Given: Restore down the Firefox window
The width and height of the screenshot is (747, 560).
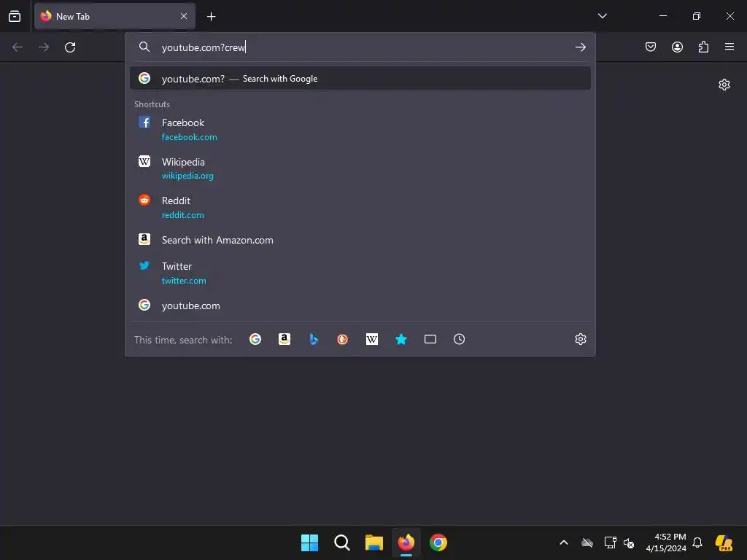Looking at the screenshot, I should click(x=696, y=16).
